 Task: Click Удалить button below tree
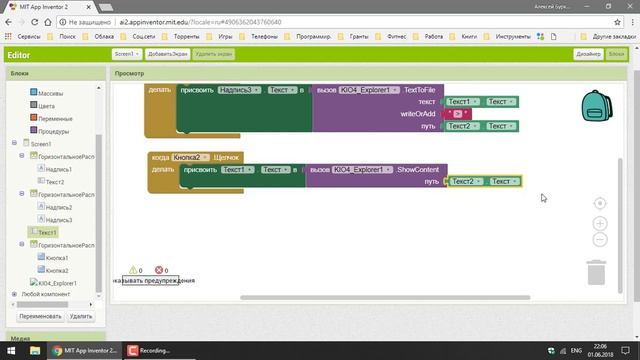pos(81,316)
